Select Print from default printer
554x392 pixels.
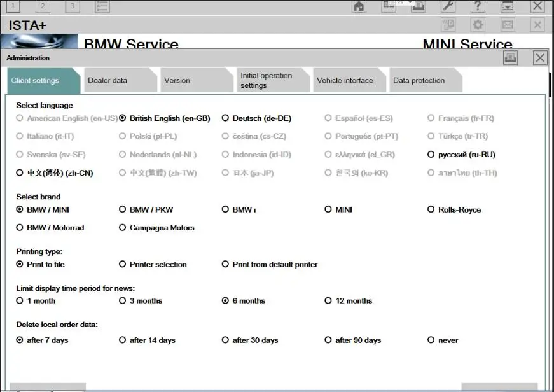tap(270, 264)
